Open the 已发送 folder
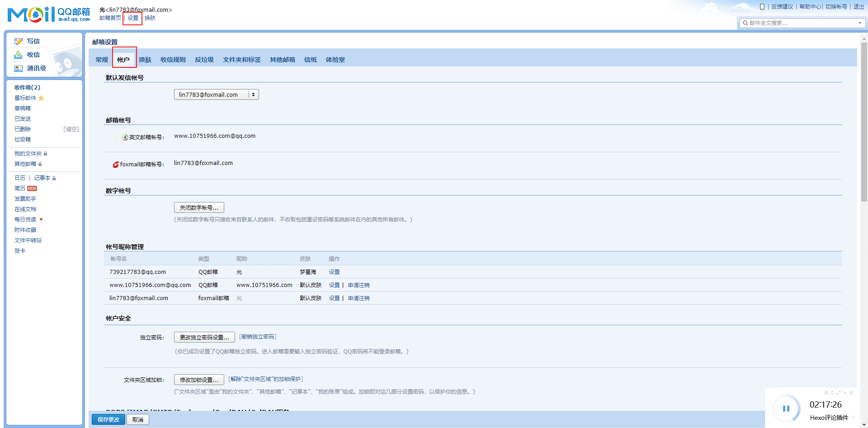 click(23, 119)
